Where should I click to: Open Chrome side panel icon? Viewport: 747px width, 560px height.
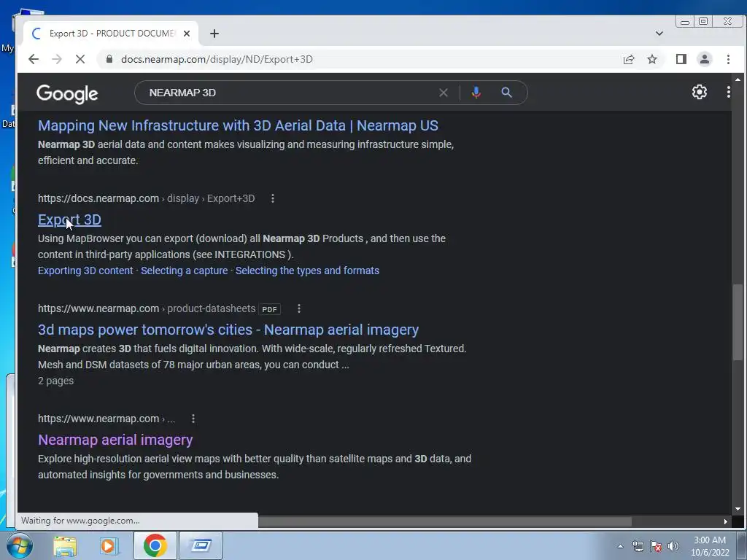[x=681, y=59]
